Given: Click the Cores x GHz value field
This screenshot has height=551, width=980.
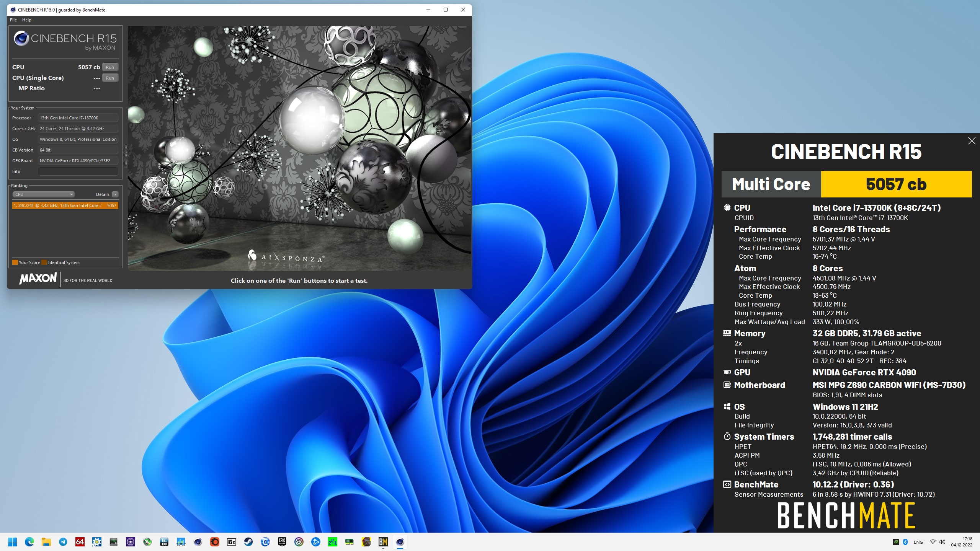Looking at the screenshot, I should (78, 129).
